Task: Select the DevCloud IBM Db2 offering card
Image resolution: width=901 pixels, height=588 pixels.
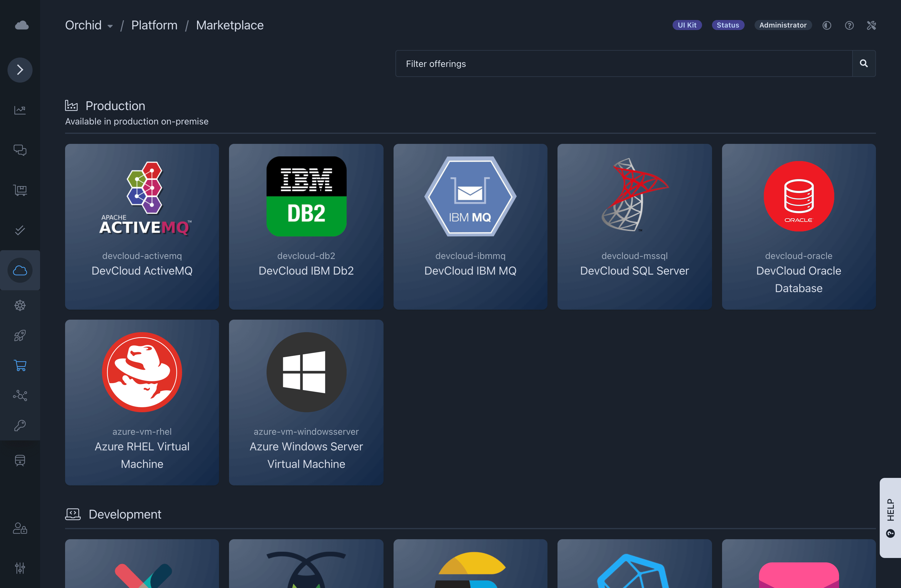Action: (306, 226)
